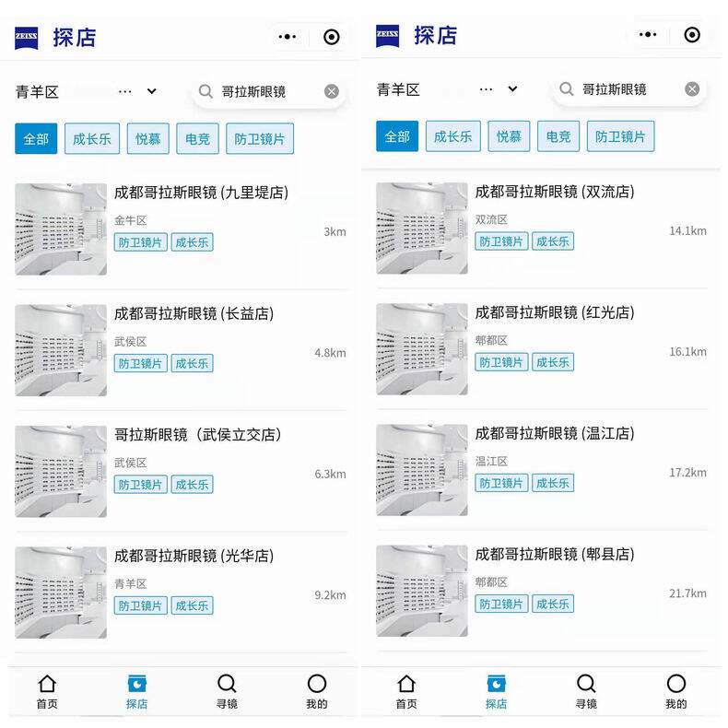
Task: Clear search text with X, right screen
Action: tap(692, 89)
